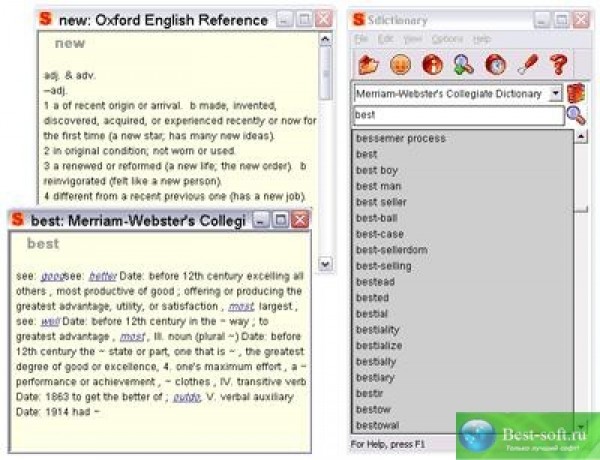Select 'bestialize' in the word list
Image resolution: width=600 pixels, height=460 pixels.
462,346
